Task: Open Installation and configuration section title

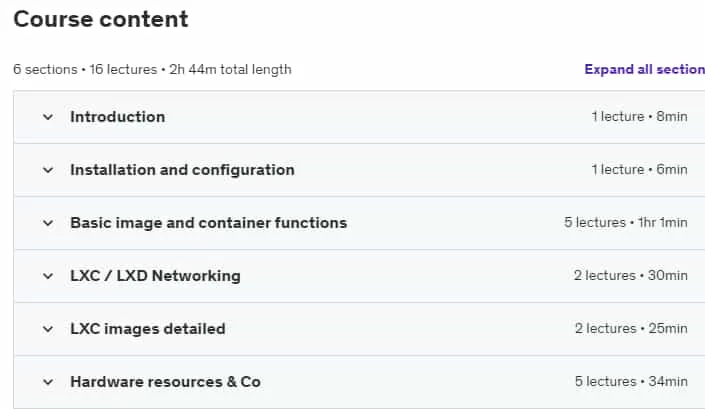Action: coord(183,170)
